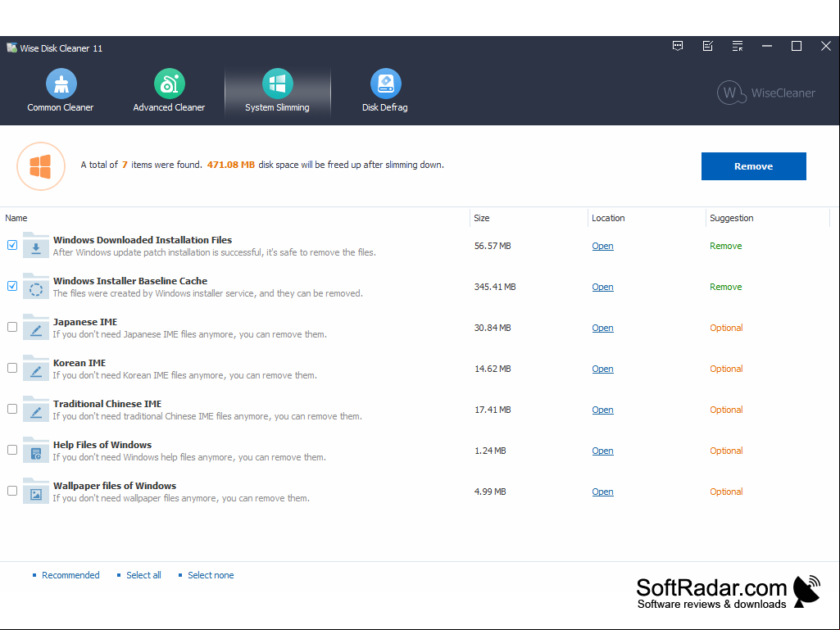Check the Wallpaper files of Windows checkbox

point(12,491)
